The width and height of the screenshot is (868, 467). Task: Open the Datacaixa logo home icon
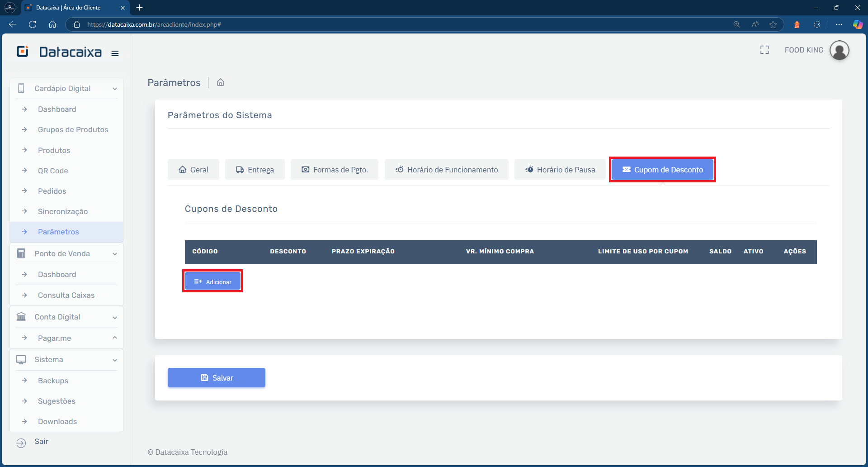click(23, 51)
